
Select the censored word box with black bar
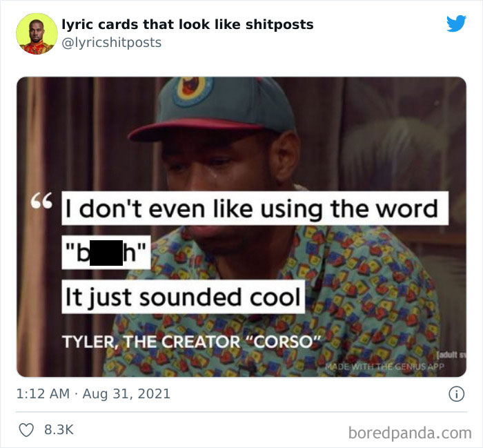coord(106,253)
